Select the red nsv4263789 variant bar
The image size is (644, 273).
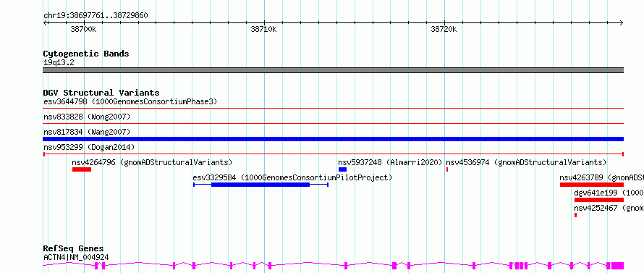(x=592, y=185)
